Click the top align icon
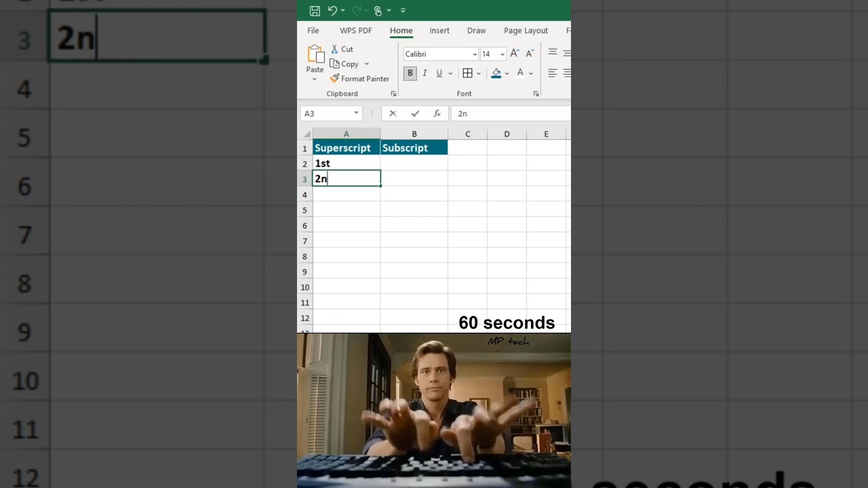 tap(553, 52)
